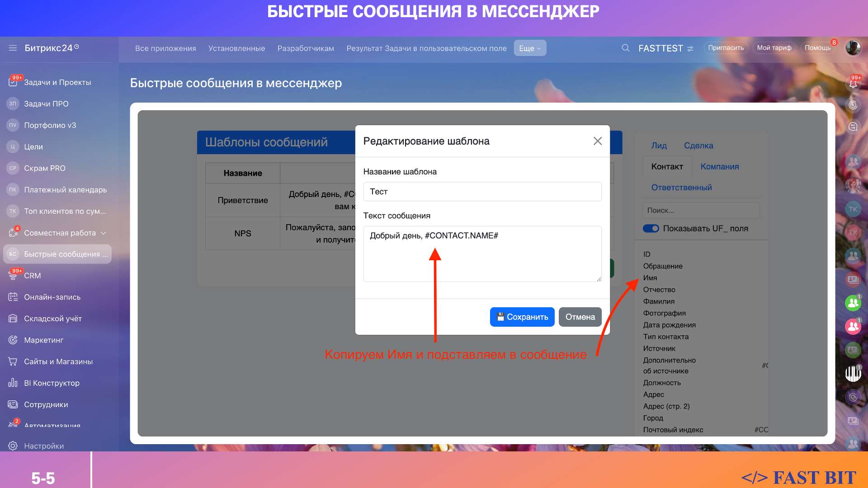Switch to the Сделка tab
Viewport: 868px width, 488px height.
tap(698, 145)
